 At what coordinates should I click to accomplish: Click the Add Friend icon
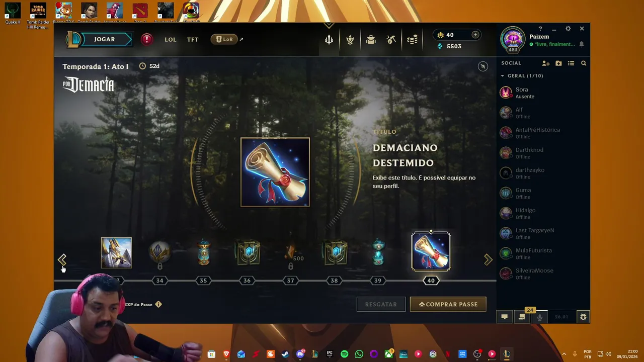[x=546, y=63]
